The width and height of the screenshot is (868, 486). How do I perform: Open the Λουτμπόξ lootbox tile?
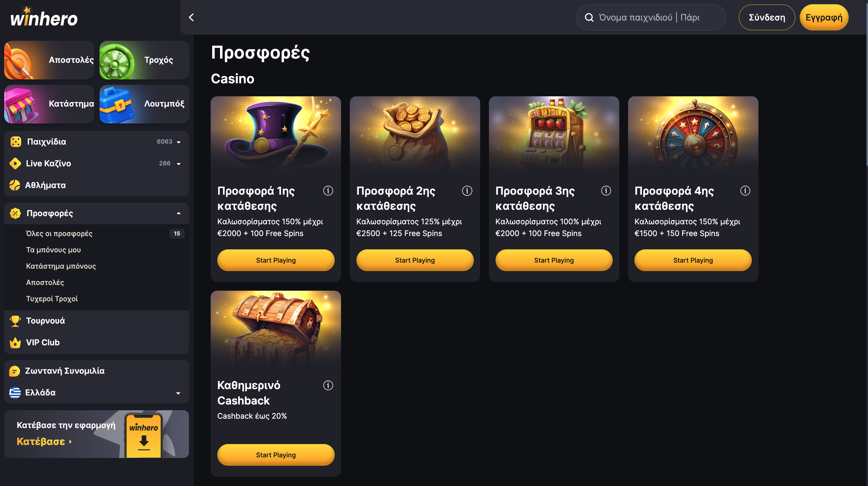(x=144, y=104)
